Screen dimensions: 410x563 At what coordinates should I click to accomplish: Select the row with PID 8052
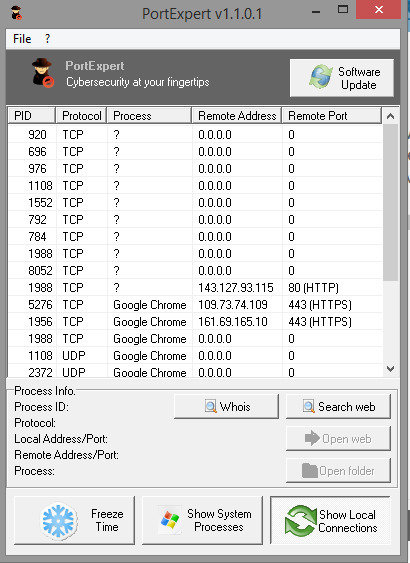pos(195,270)
